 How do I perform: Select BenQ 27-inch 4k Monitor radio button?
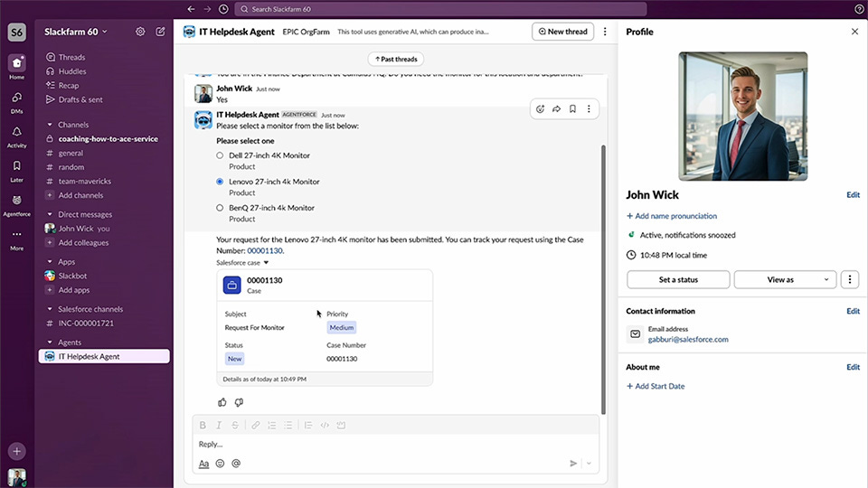220,208
